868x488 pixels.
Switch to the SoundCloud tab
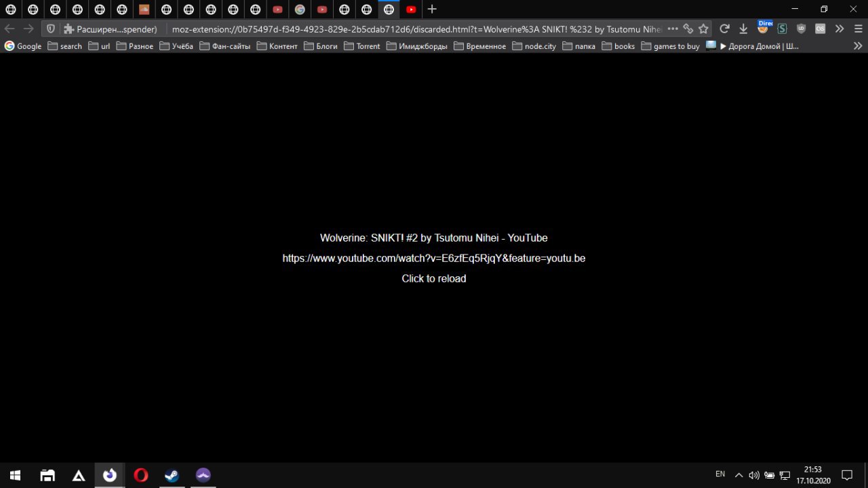pos(144,10)
